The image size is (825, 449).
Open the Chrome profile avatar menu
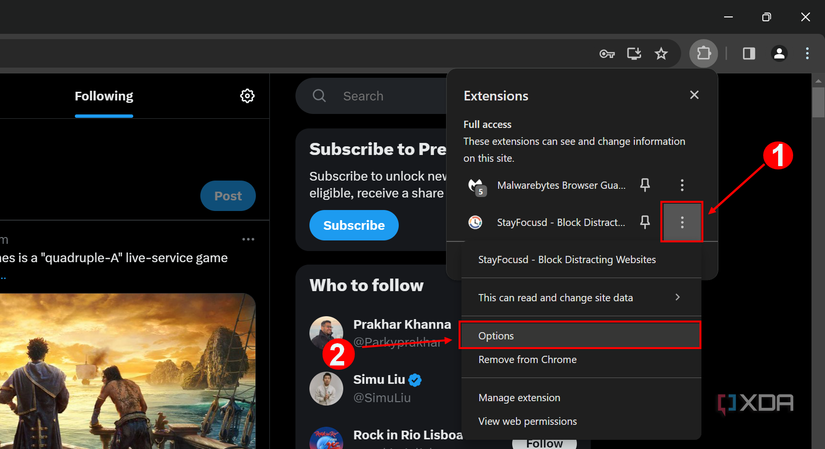pos(779,53)
